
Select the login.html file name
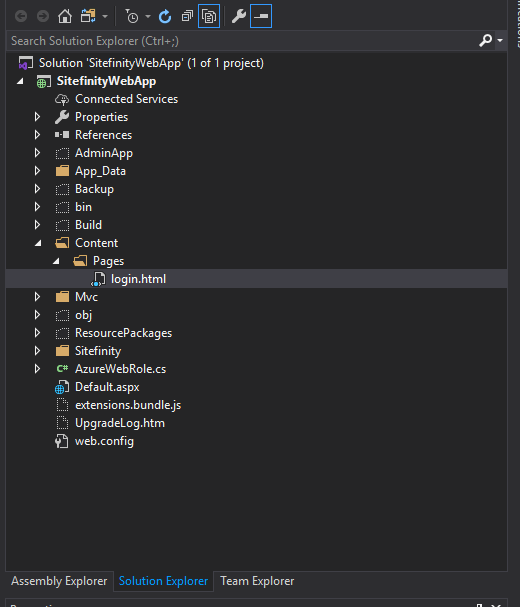click(x=138, y=279)
